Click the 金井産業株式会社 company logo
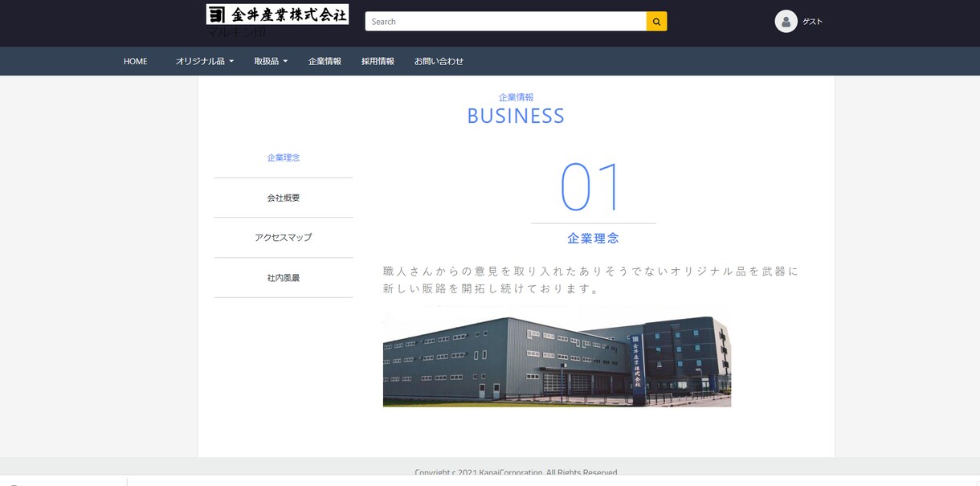 (277, 14)
